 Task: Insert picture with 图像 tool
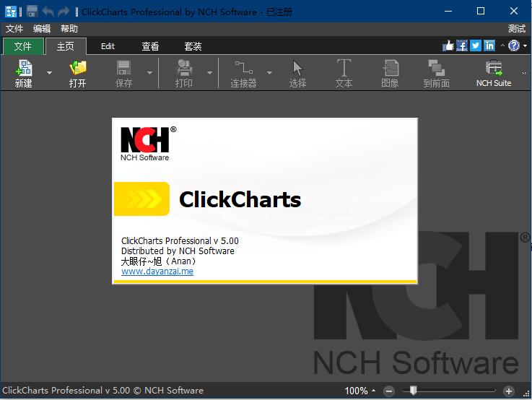[390, 73]
